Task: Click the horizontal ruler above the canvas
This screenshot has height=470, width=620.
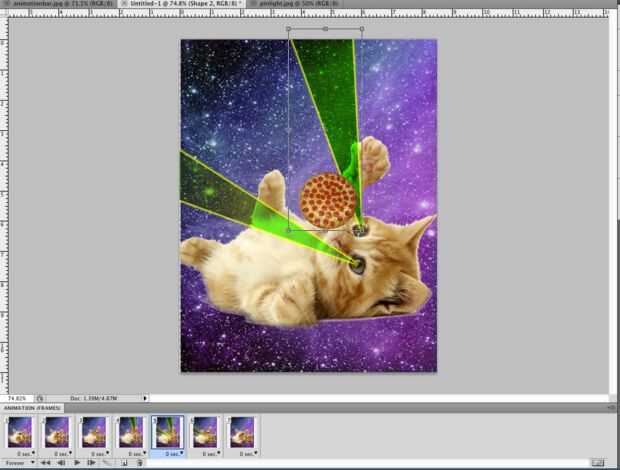Action: pyautogui.click(x=308, y=13)
